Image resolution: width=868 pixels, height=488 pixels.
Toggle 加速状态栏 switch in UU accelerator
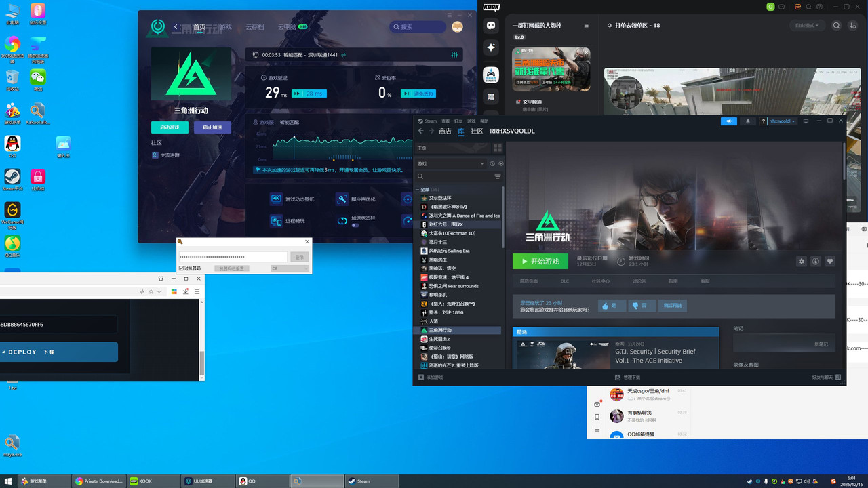click(x=355, y=225)
